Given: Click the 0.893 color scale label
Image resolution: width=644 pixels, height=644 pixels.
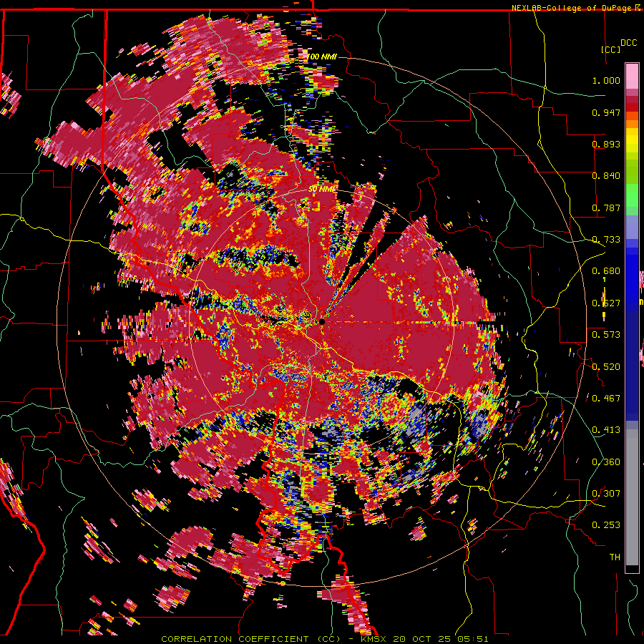Looking at the screenshot, I should pos(606,144).
